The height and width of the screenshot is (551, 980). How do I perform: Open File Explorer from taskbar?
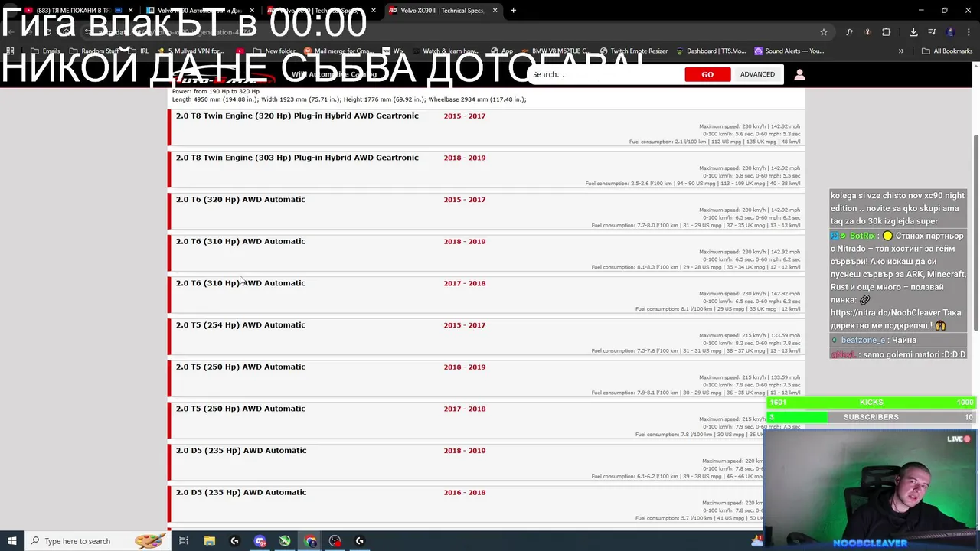click(x=209, y=541)
